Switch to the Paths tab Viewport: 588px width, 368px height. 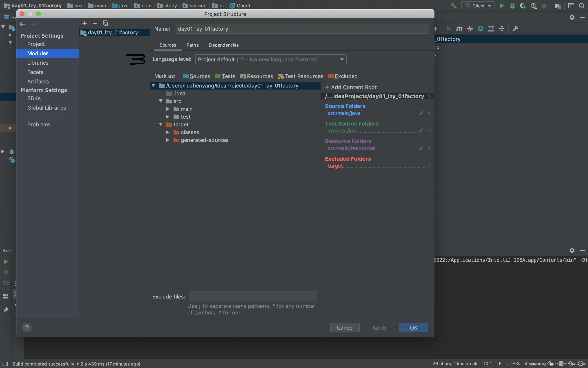click(x=193, y=45)
